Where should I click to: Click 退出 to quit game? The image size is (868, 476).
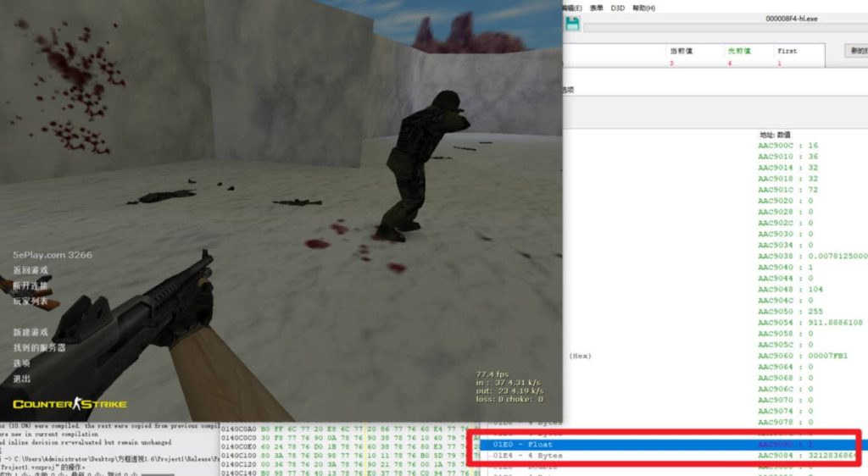(x=21, y=379)
